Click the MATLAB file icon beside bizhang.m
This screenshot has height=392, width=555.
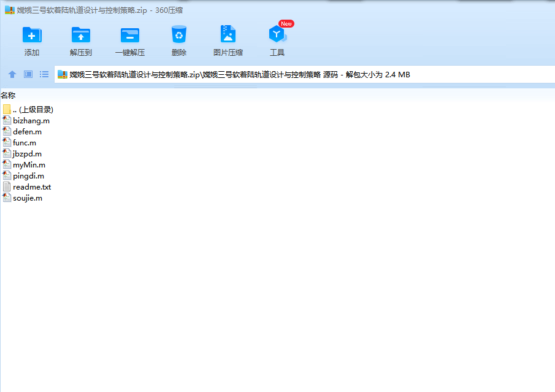click(x=7, y=120)
